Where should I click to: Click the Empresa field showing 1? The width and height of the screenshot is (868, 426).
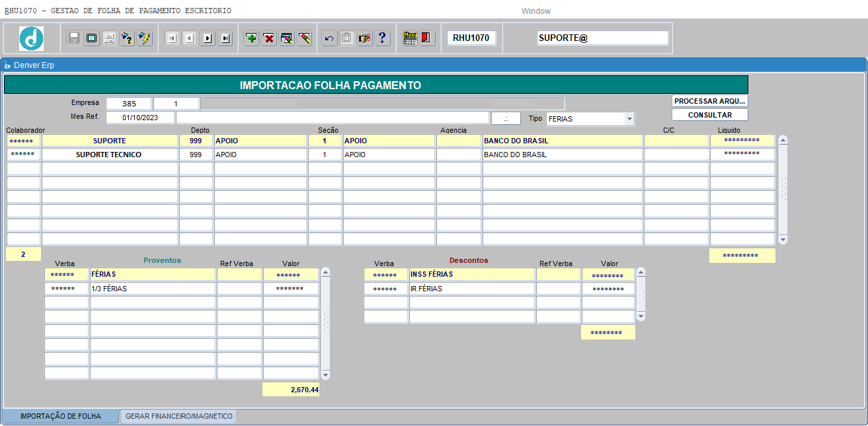(x=176, y=104)
